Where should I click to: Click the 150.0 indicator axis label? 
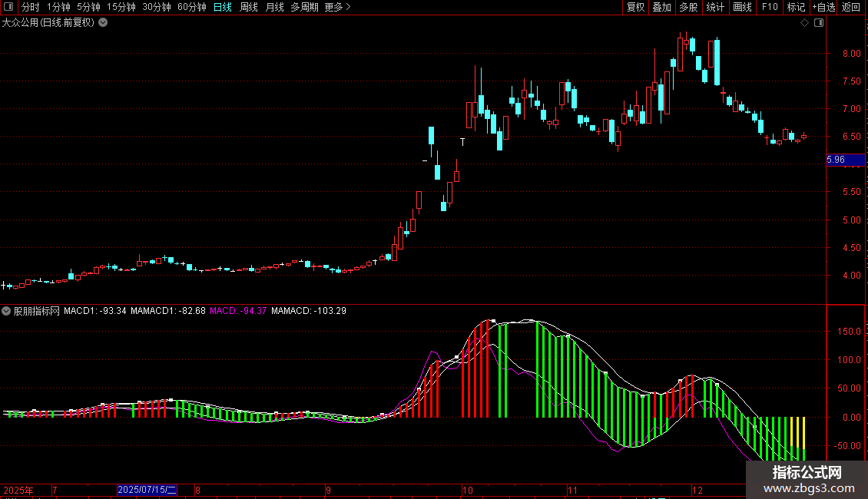pyautogui.click(x=849, y=332)
